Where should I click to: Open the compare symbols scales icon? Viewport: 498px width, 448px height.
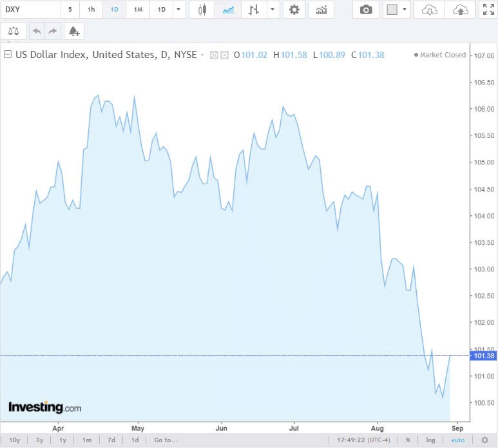14,31
